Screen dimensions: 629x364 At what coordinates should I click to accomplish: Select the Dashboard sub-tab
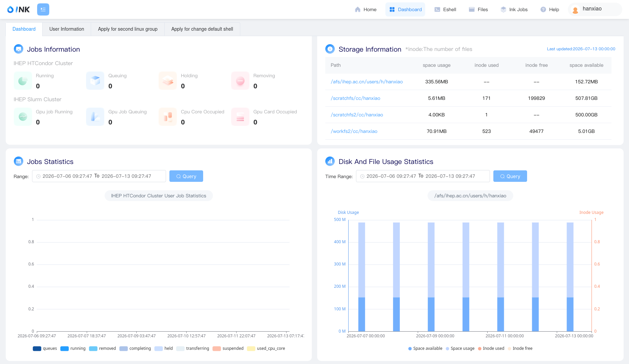pos(24,29)
